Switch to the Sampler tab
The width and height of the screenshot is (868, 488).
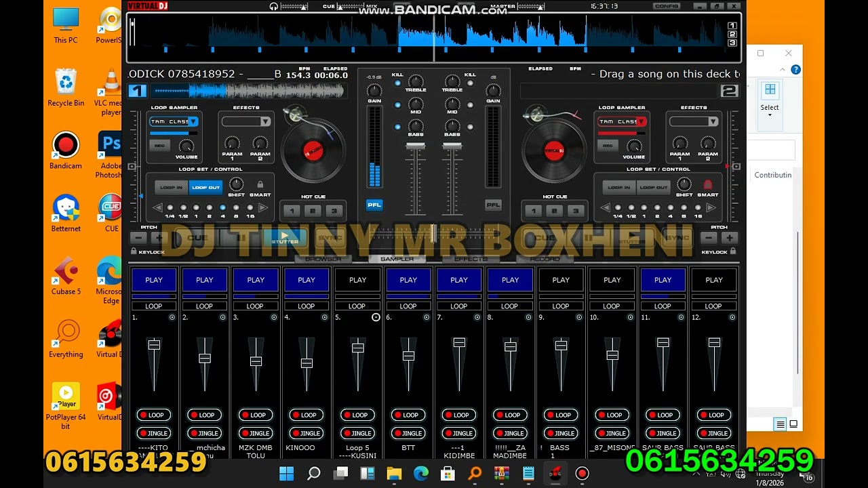click(397, 259)
